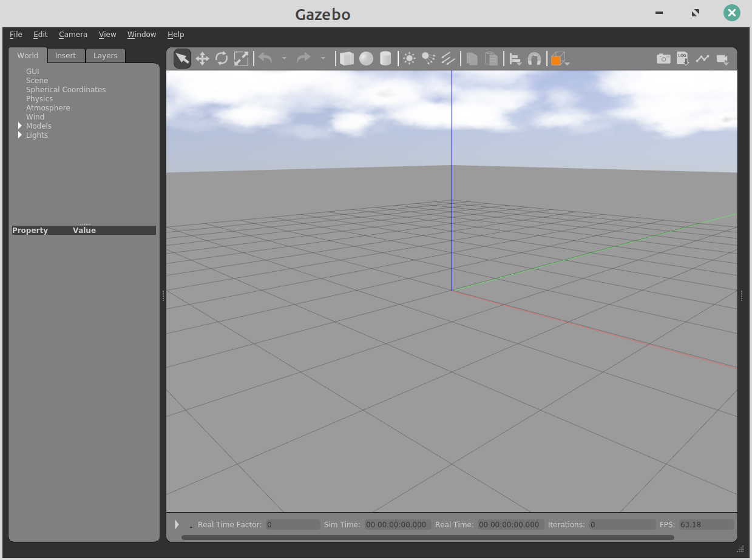This screenshot has height=560, width=752.
Task: Open the Help menu
Action: (x=175, y=35)
